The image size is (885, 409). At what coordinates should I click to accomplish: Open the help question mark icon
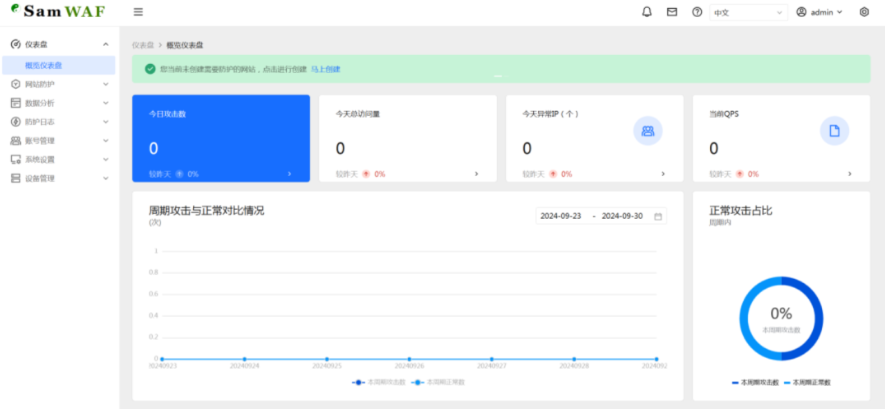pyautogui.click(x=697, y=12)
